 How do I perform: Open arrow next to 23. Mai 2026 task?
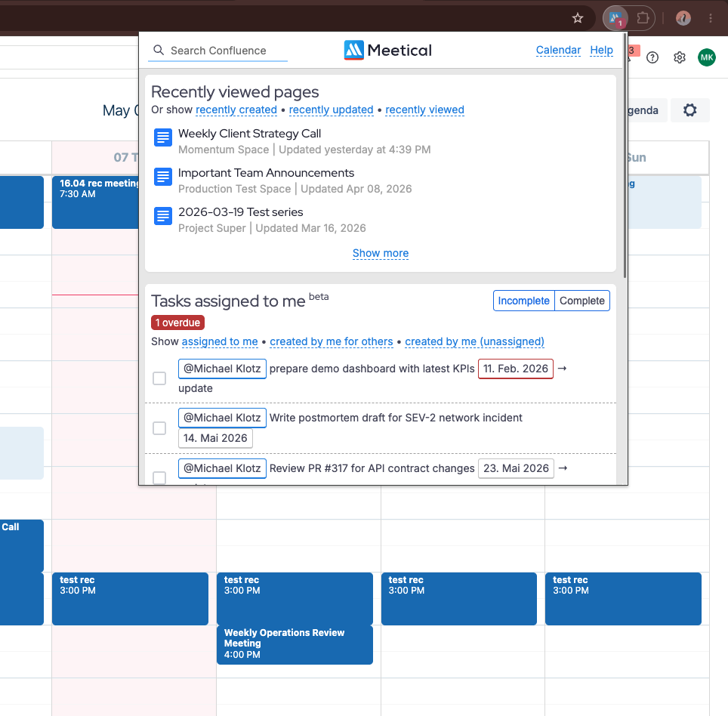563,468
